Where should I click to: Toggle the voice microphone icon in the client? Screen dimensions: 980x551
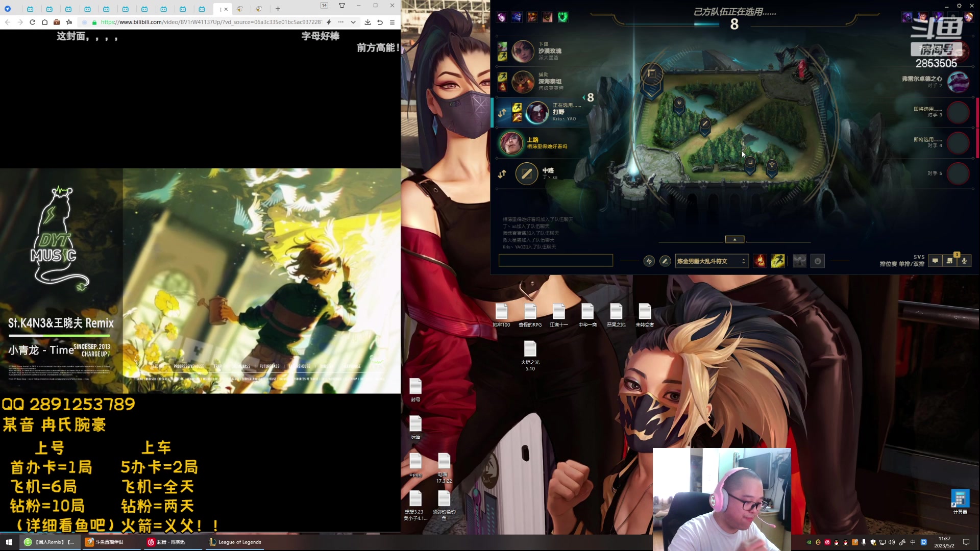[x=964, y=261]
